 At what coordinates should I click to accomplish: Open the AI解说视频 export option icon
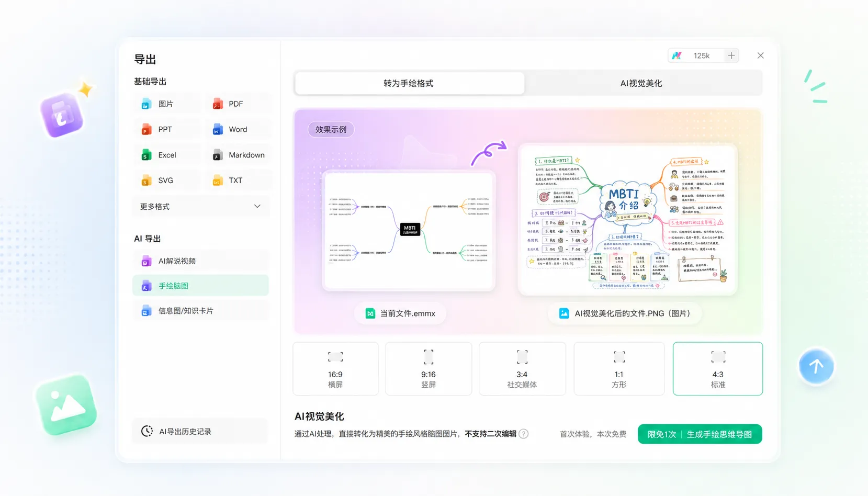tap(146, 261)
